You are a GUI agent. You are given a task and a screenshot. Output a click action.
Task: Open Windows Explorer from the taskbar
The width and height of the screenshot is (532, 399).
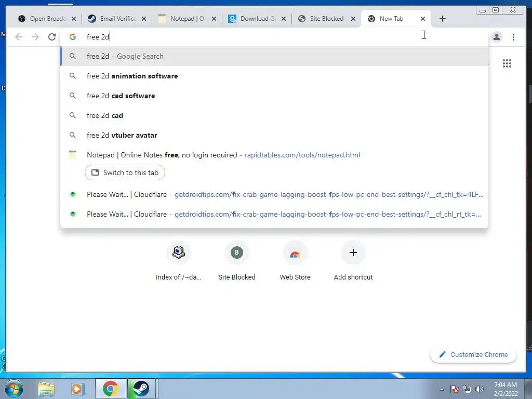click(x=46, y=389)
